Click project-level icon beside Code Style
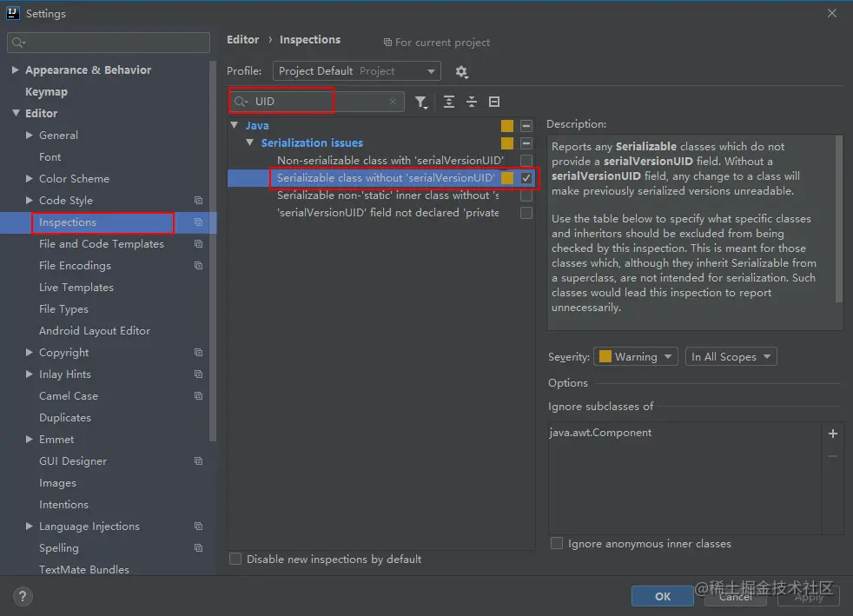 tap(199, 200)
